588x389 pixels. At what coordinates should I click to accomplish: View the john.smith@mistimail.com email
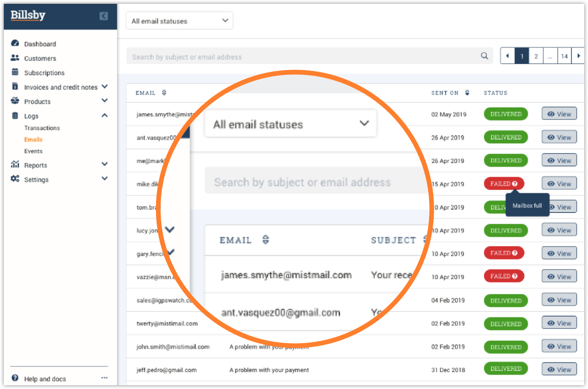[559, 346]
